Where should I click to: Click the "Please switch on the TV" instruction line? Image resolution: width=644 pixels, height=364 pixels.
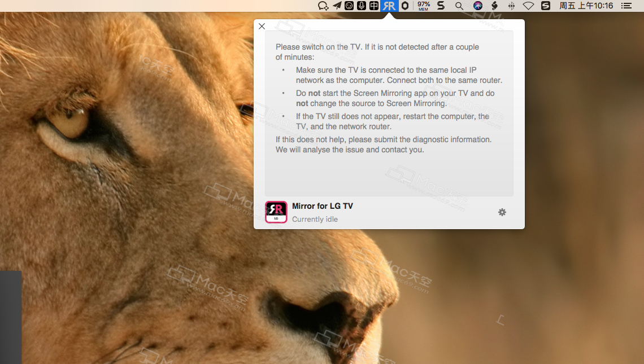377,52
